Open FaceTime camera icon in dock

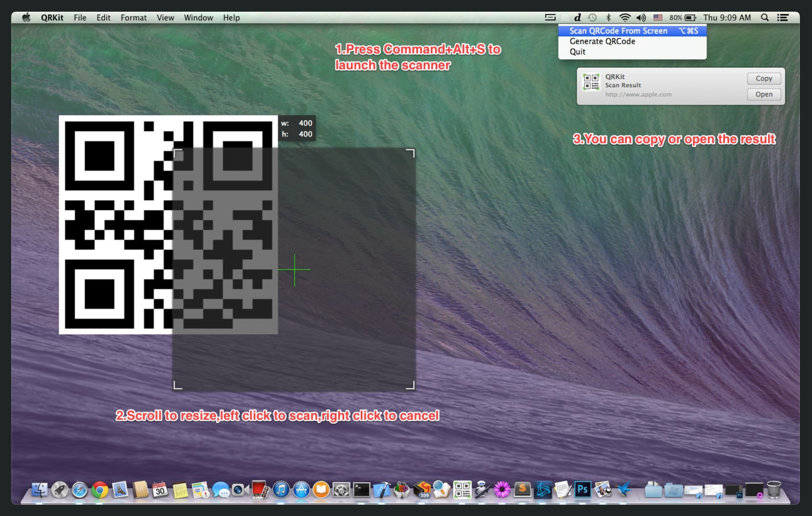[x=240, y=490]
